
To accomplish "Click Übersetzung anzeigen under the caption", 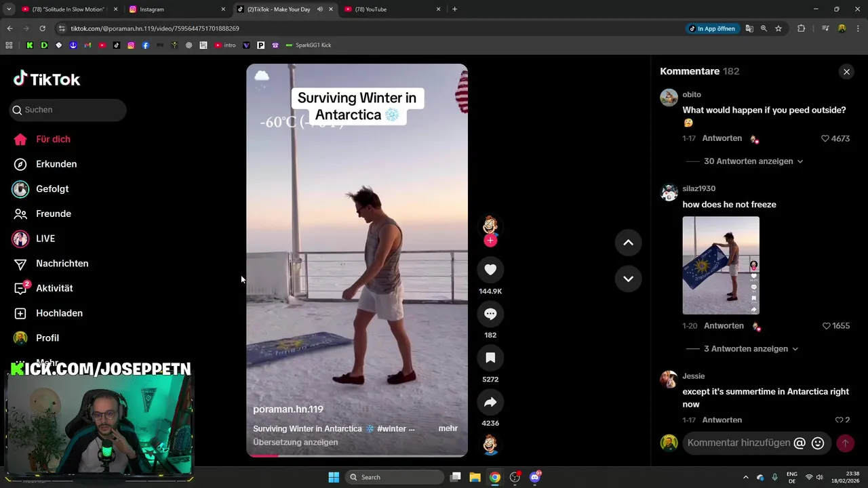I will coord(296,442).
